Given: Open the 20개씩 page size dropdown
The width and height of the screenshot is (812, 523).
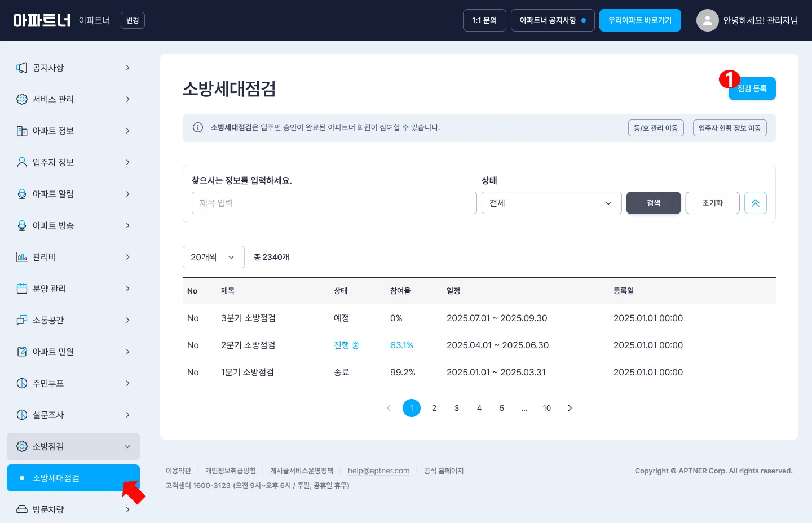Looking at the screenshot, I should point(214,257).
